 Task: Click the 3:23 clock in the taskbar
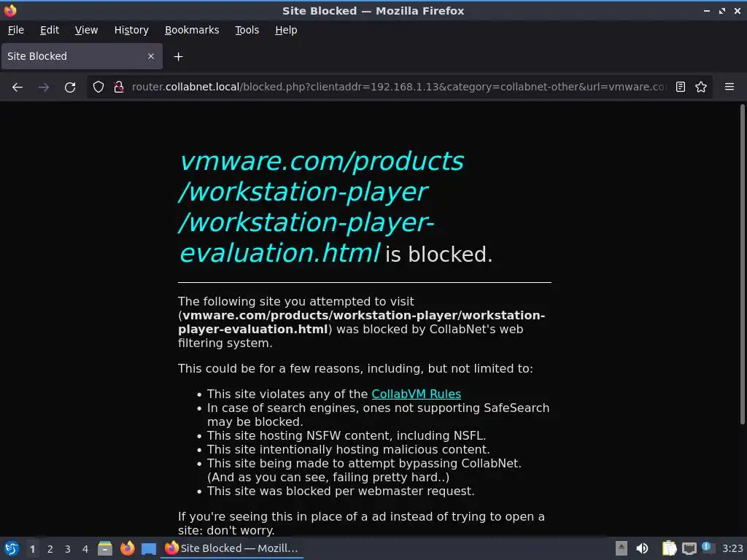click(732, 548)
